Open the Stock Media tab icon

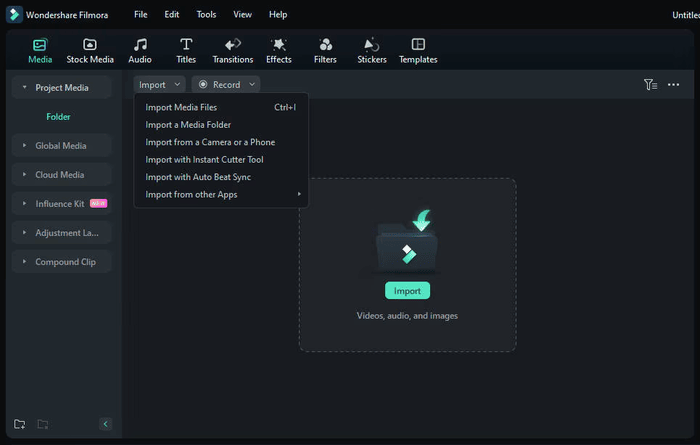point(90,45)
